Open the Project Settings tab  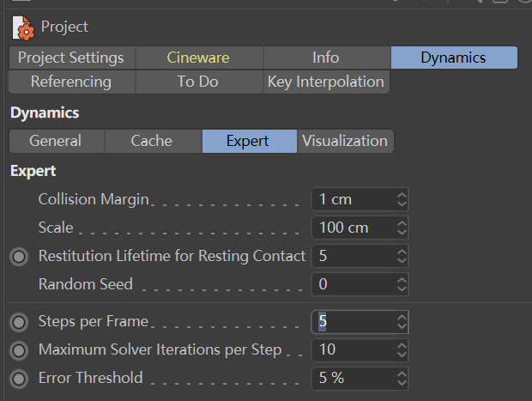click(x=71, y=58)
